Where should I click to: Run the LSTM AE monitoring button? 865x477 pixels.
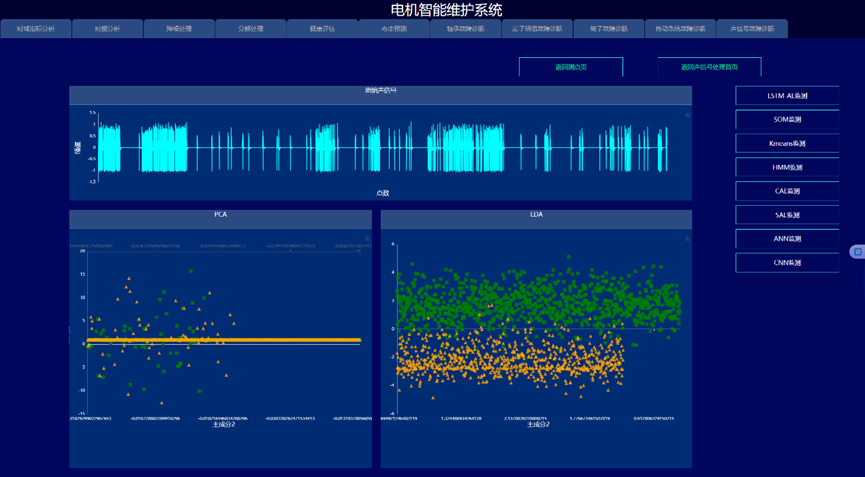(787, 96)
